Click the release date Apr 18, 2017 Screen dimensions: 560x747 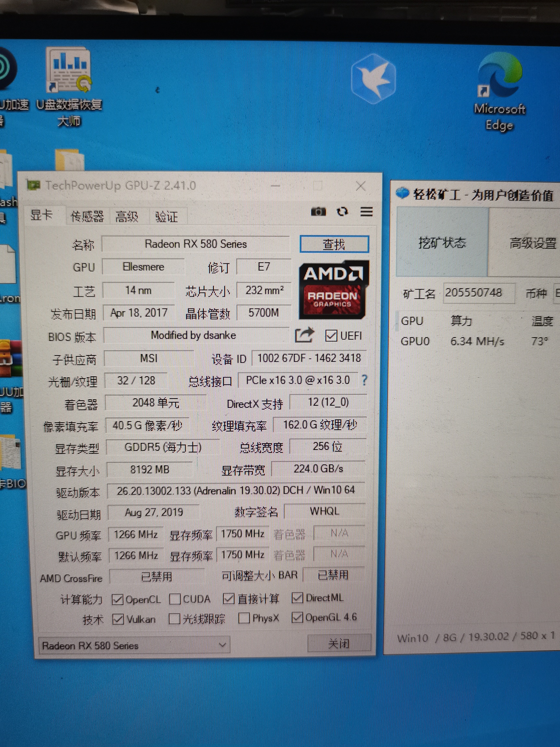[139, 313]
